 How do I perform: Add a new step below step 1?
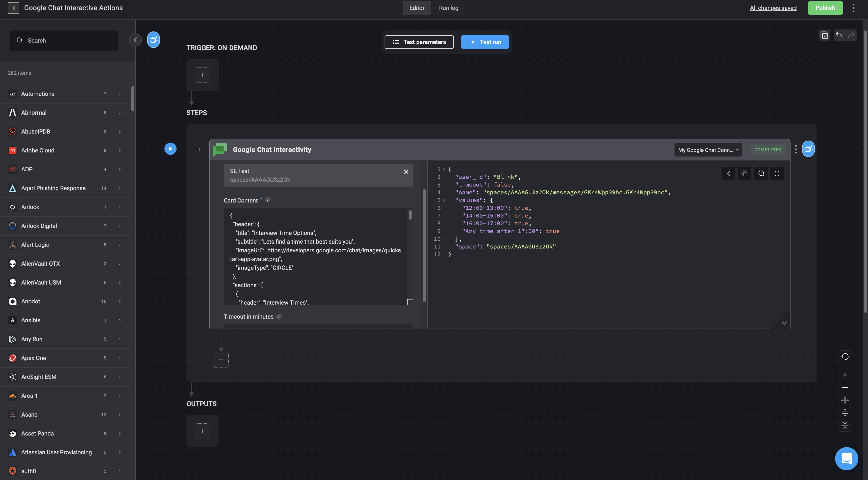tap(221, 360)
